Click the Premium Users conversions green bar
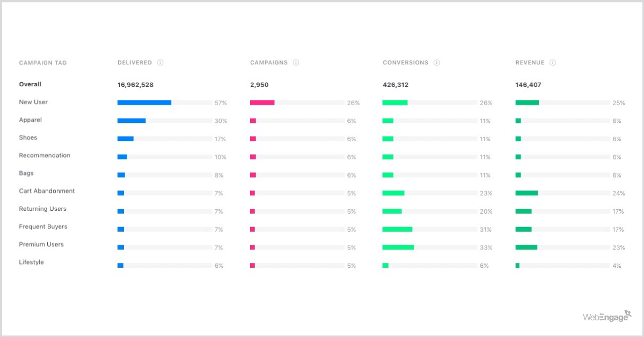 [x=398, y=247]
